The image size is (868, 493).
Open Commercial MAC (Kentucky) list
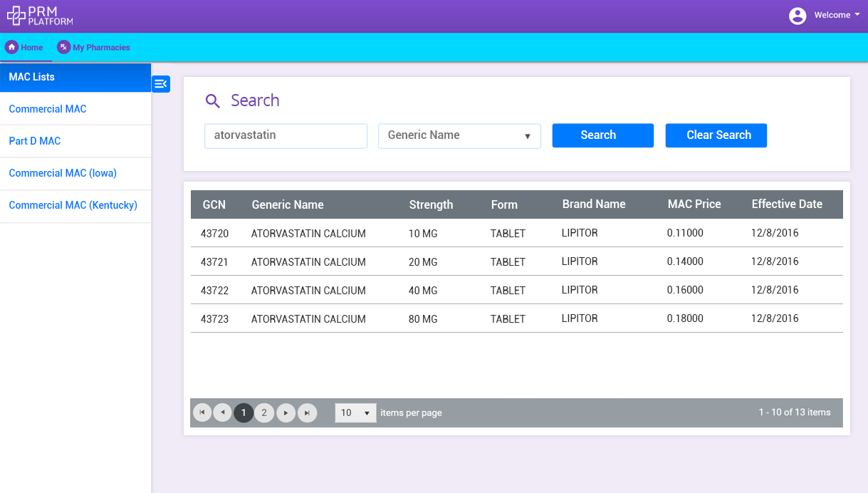(73, 205)
